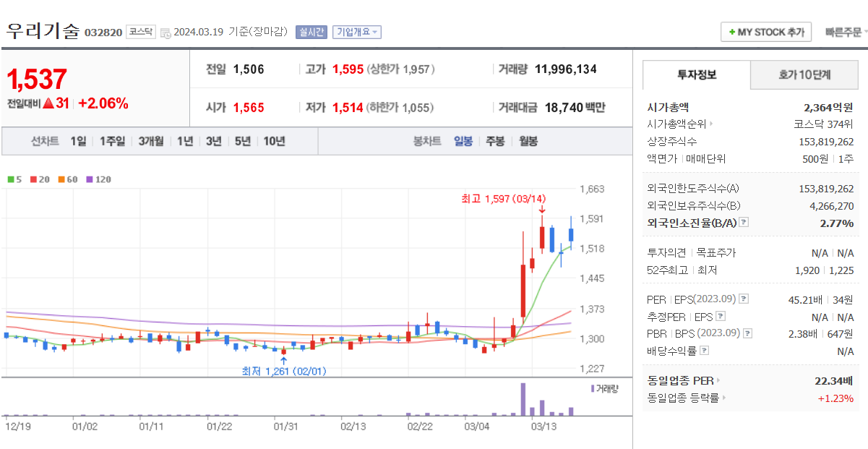The image size is (868, 449).
Task: Click the 코스닥 374위 ranking value
Action: coord(824,124)
